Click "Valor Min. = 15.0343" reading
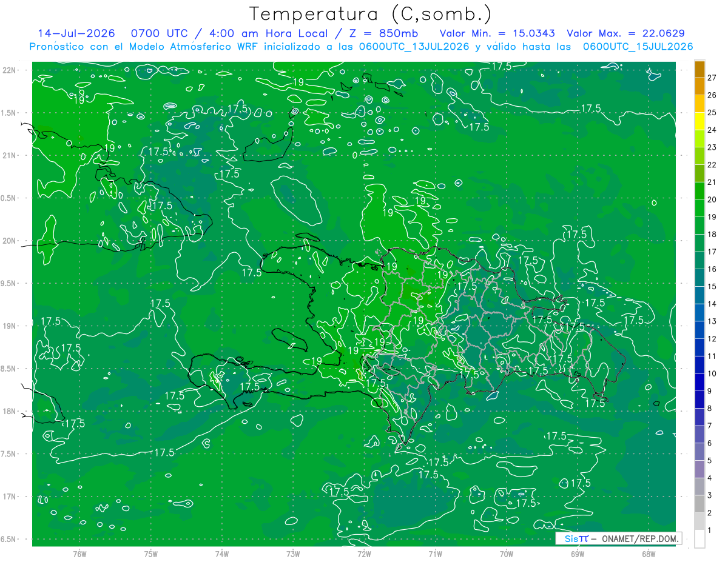 click(497, 34)
